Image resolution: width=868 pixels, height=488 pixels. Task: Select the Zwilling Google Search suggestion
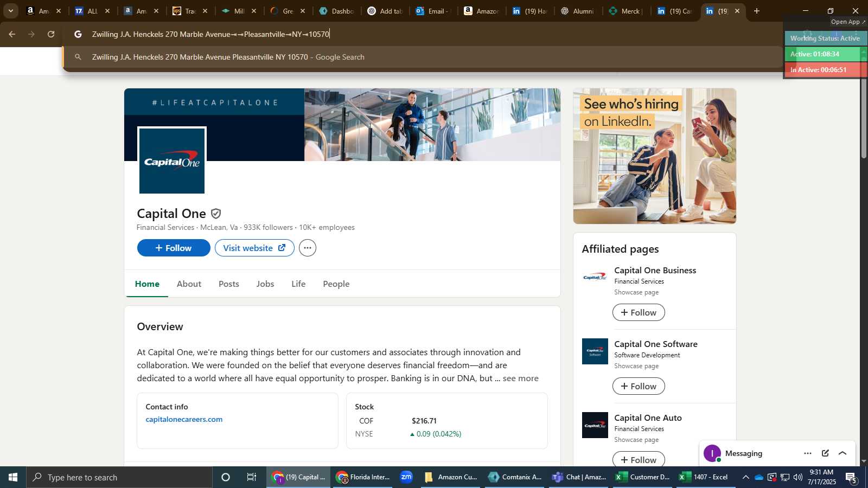[x=422, y=57]
